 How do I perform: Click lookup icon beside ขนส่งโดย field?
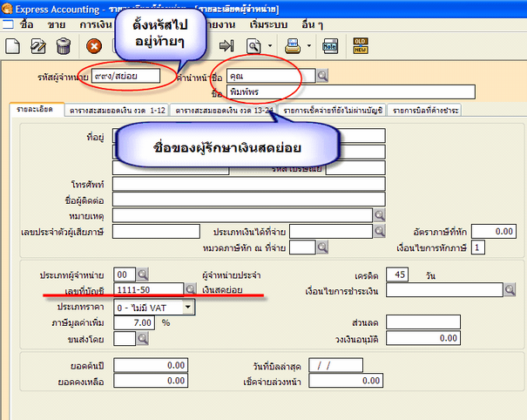pyautogui.click(x=144, y=338)
